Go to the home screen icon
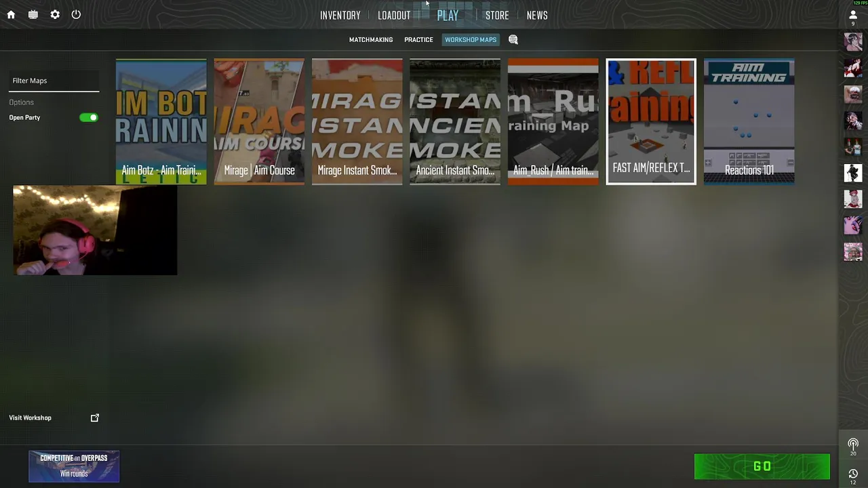The width and height of the screenshot is (868, 488). pos(11,14)
